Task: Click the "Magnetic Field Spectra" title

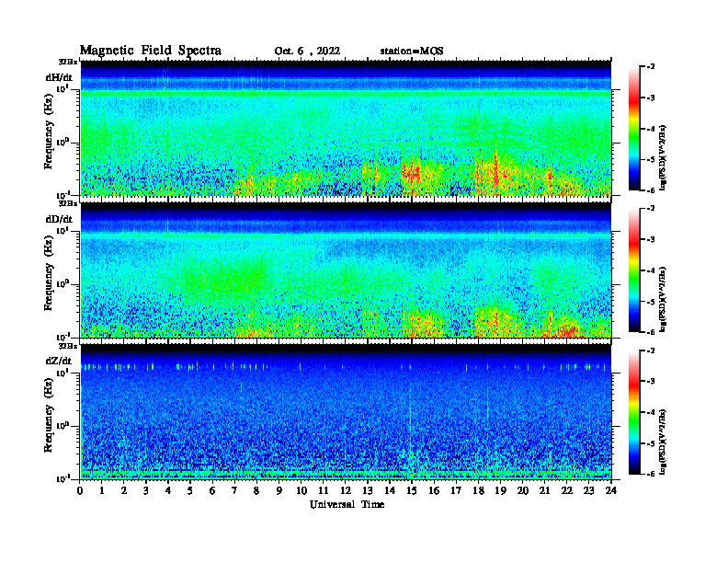Action: (x=151, y=51)
